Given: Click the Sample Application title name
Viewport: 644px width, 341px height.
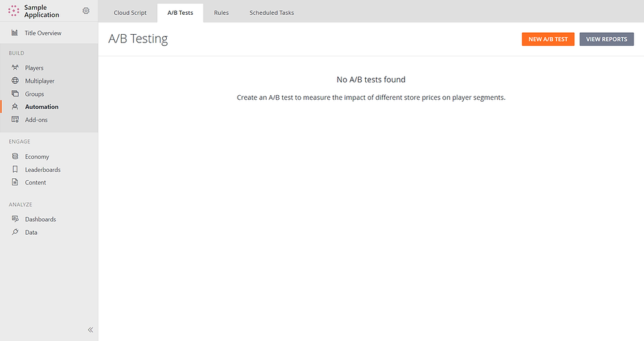Looking at the screenshot, I should pos(41,11).
